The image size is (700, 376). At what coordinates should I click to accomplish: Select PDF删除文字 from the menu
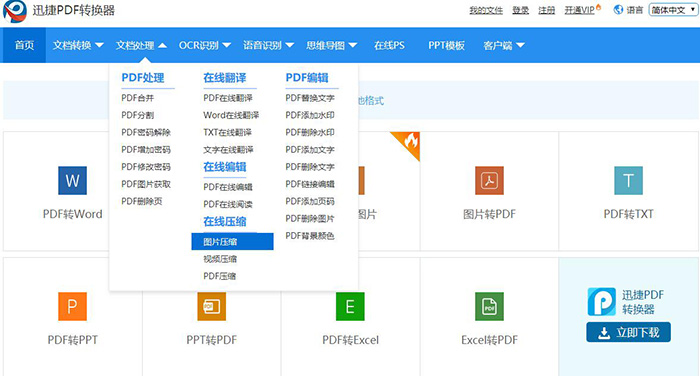click(x=310, y=167)
